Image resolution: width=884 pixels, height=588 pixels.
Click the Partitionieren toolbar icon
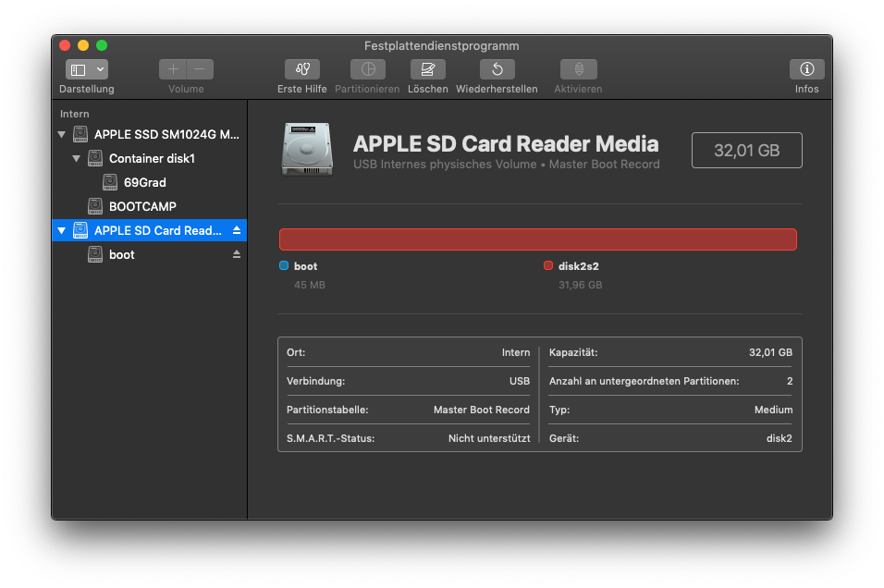(x=368, y=69)
